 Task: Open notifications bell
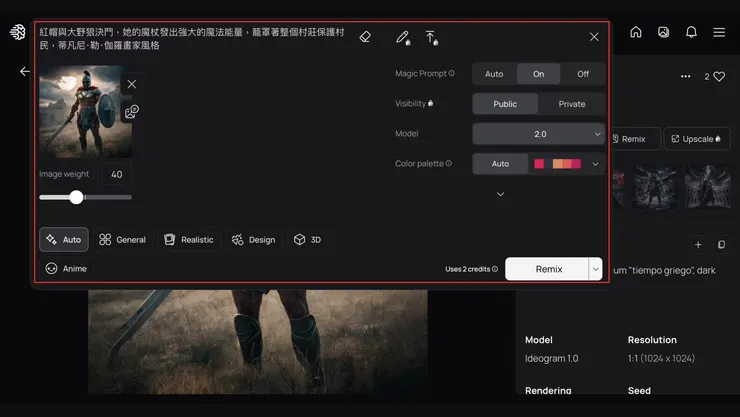(691, 32)
